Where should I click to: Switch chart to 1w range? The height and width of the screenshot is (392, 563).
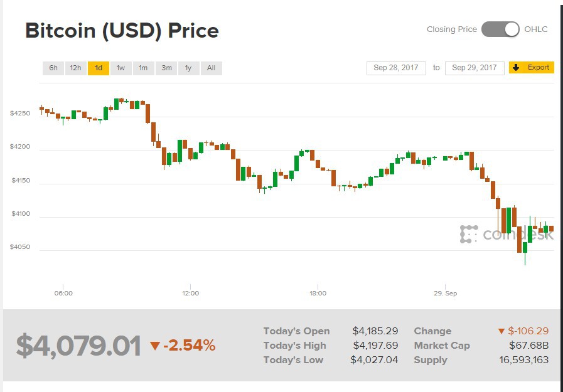[121, 68]
